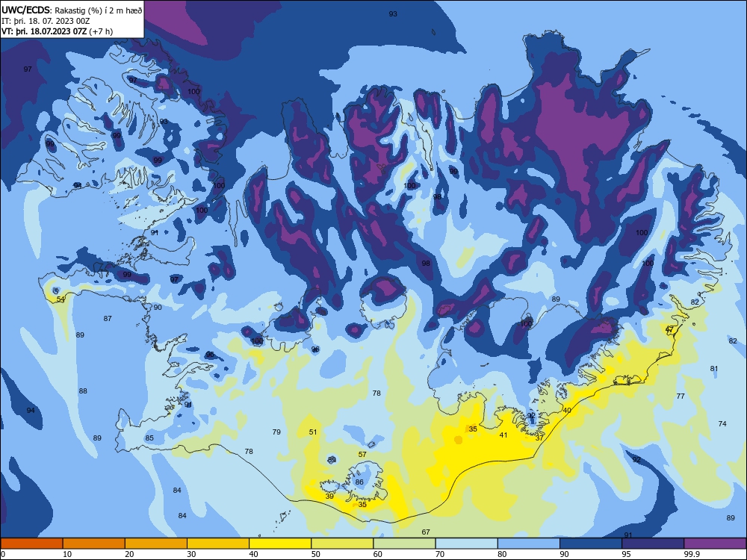The width and height of the screenshot is (747, 560).
Task: Click the humidity value '51' on the map
Action: coord(312,432)
